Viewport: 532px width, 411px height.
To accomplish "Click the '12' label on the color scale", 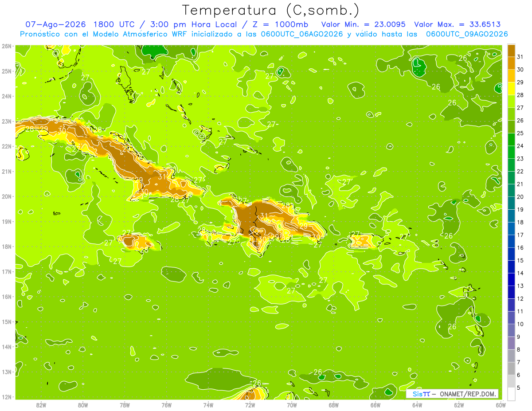I will 520,298.
